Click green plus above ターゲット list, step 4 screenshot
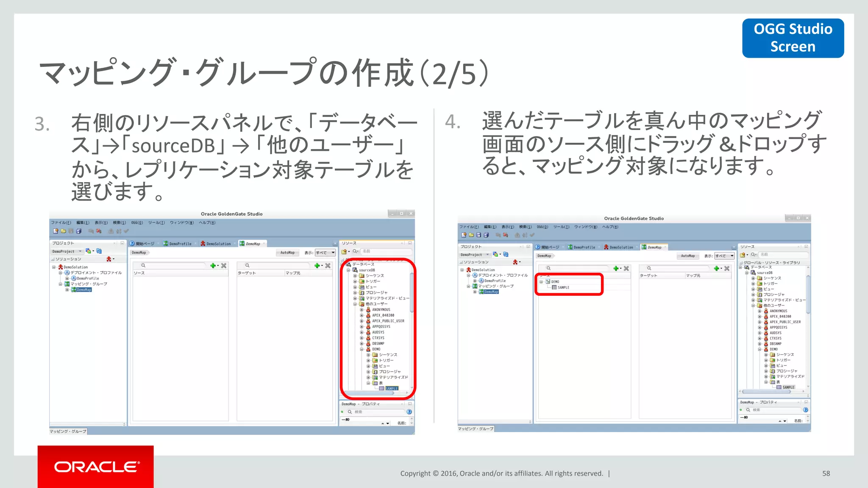Image resolution: width=868 pixels, height=488 pixels. (x=716, y=269)
